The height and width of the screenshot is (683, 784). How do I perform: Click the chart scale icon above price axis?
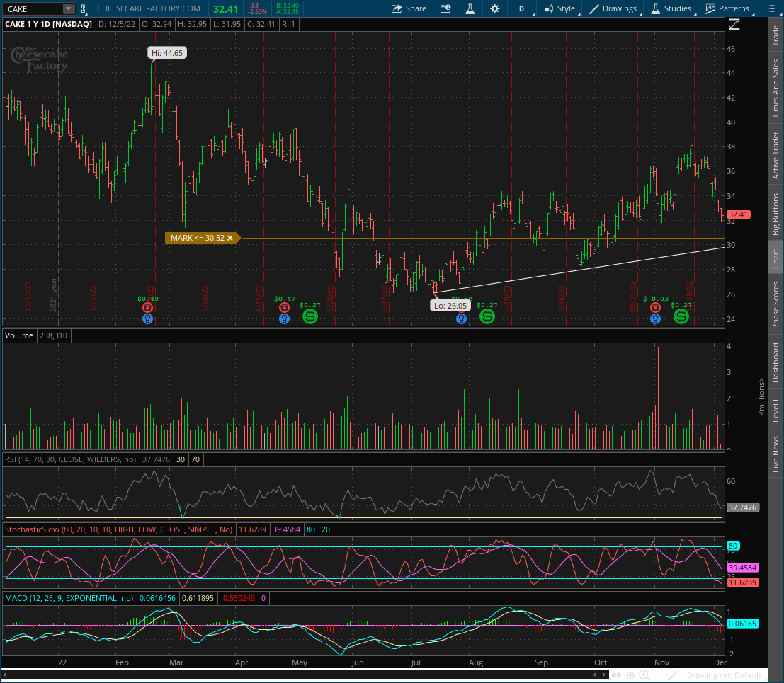point(734,24)
